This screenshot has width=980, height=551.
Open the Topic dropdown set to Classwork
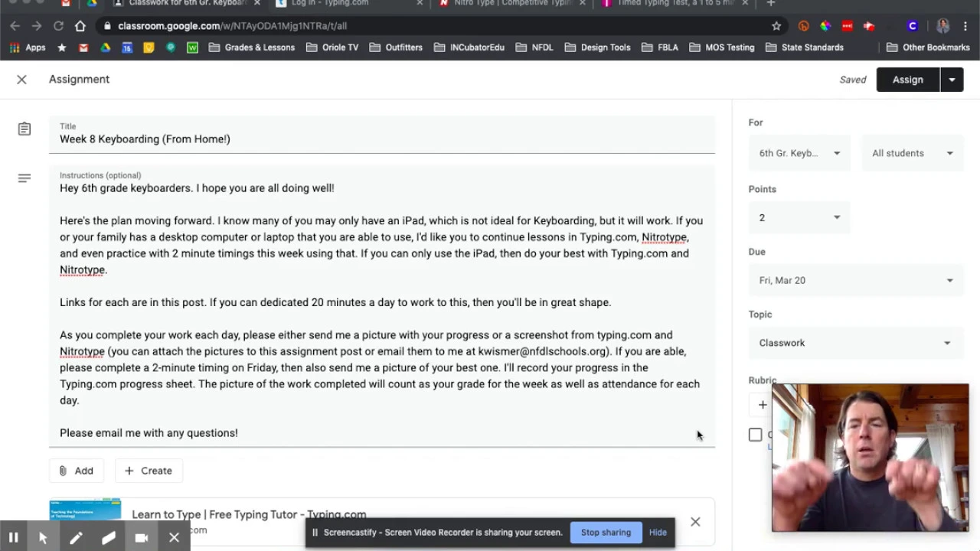(856, 343)
